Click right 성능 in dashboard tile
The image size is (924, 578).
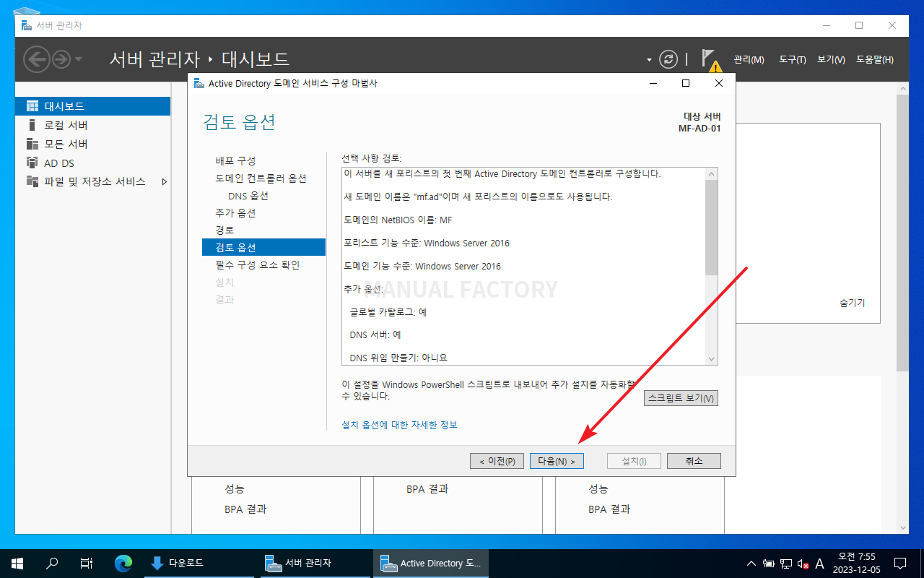coord(598,489)
